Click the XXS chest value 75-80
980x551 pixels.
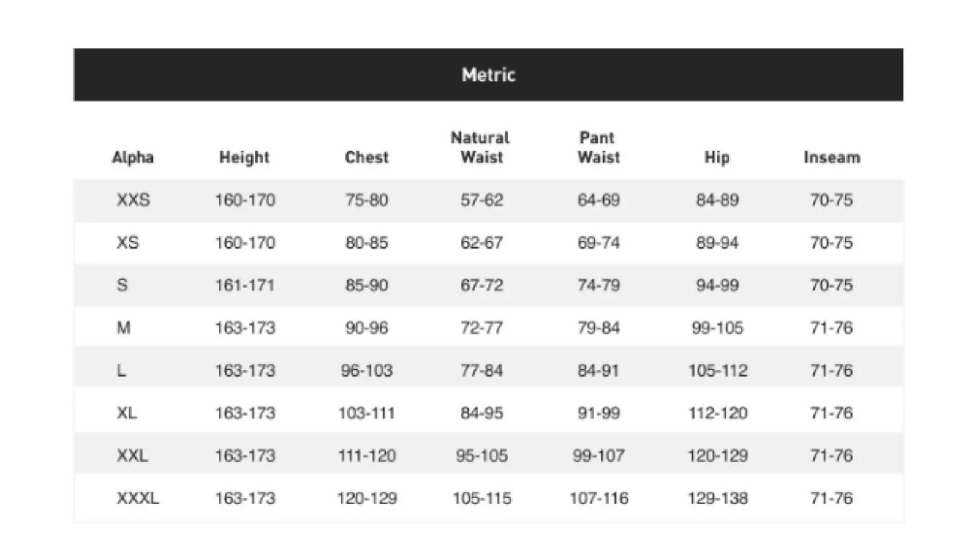[x=366, y=200]
